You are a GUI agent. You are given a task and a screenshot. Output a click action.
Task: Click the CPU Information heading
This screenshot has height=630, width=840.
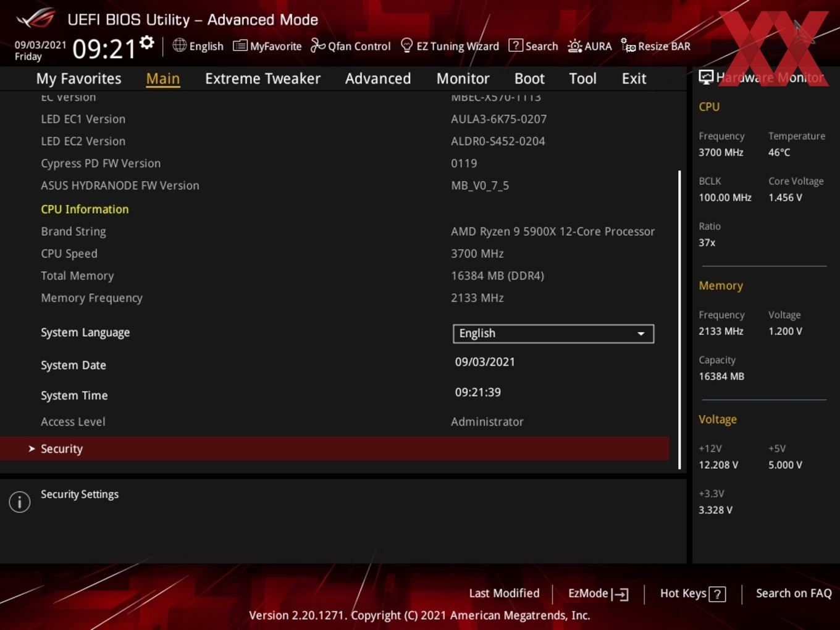point(85,209)
